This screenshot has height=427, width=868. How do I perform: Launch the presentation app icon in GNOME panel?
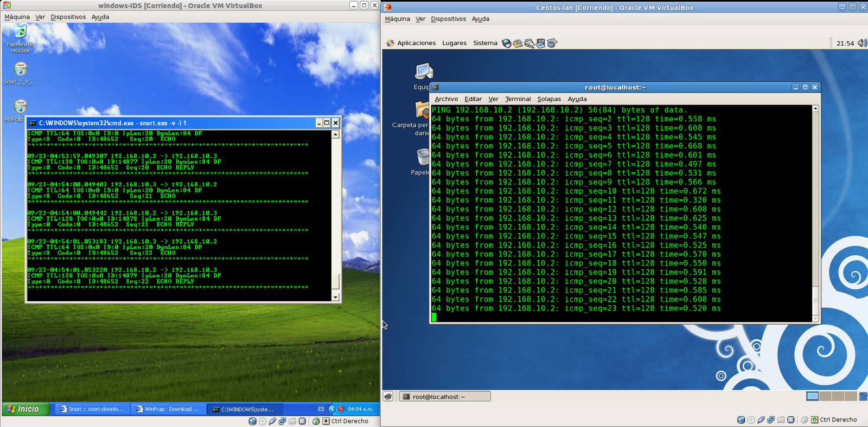pyautogui.click(x=541, y=43)
